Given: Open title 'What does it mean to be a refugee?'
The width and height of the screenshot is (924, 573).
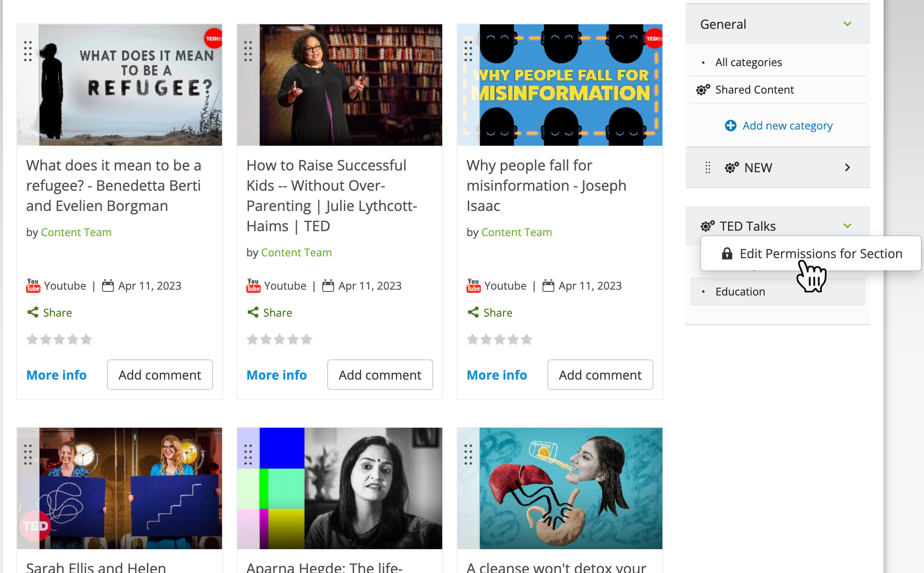Looking at the screenshot, I should pos(114,185).
